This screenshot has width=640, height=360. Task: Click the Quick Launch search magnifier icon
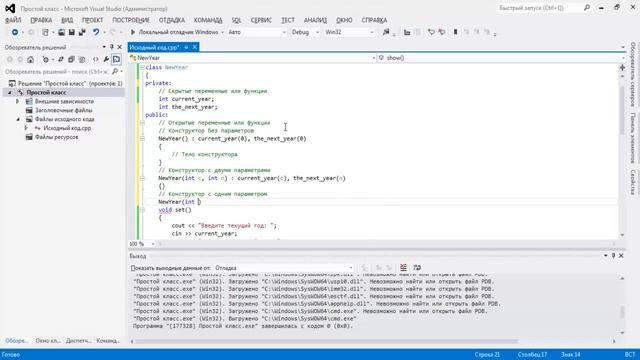tap(587, 8)
